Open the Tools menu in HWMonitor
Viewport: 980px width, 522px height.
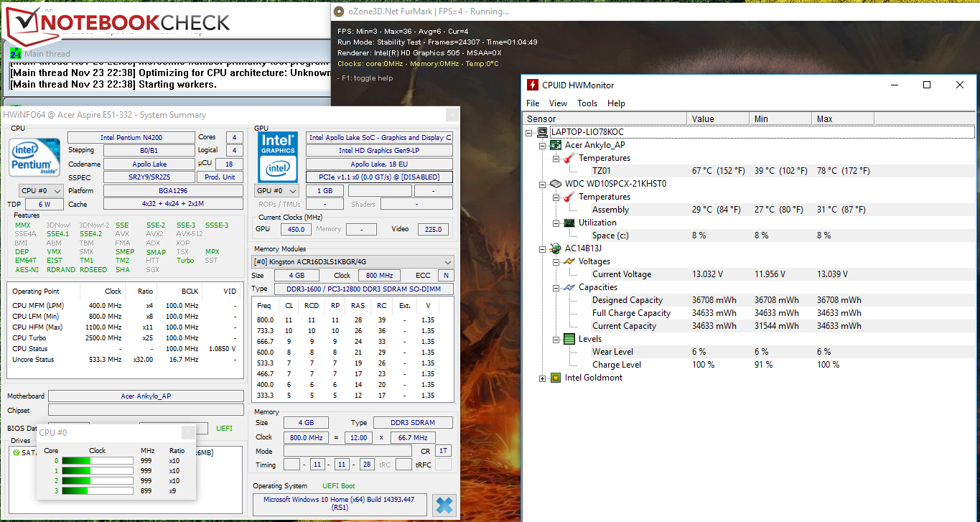pos(587,103)
